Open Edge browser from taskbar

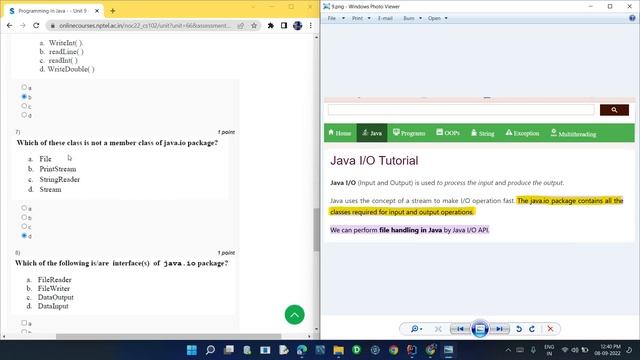tap(302, 350)
